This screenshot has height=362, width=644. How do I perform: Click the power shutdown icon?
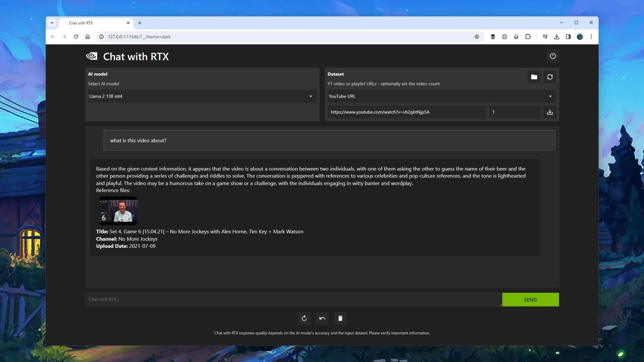[x=553, y=56]
